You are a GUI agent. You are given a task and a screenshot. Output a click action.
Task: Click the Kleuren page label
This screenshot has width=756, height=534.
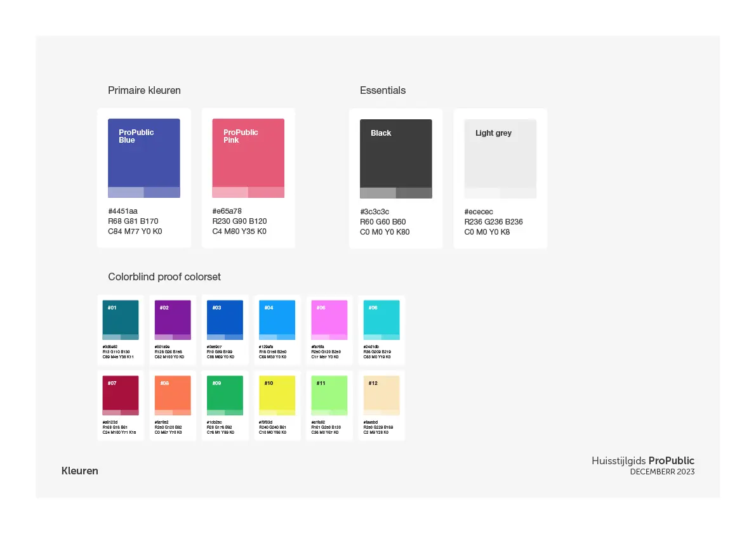pos(79,471)
